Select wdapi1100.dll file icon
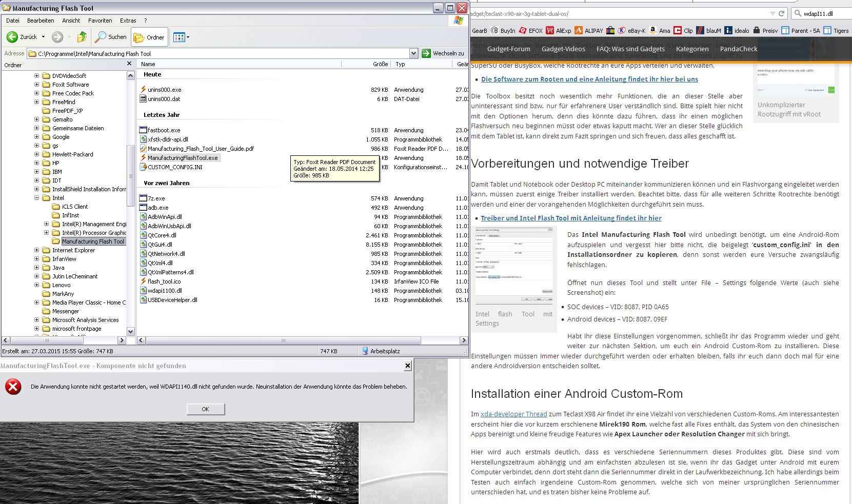This screenshot has height=504, width=852. pyautogui.click(x=144, y=291)
